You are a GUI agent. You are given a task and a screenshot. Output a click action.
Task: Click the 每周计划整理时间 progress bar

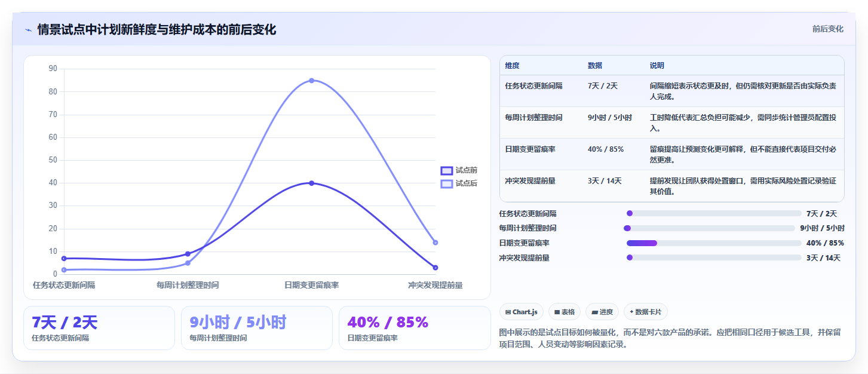(709, 228)
